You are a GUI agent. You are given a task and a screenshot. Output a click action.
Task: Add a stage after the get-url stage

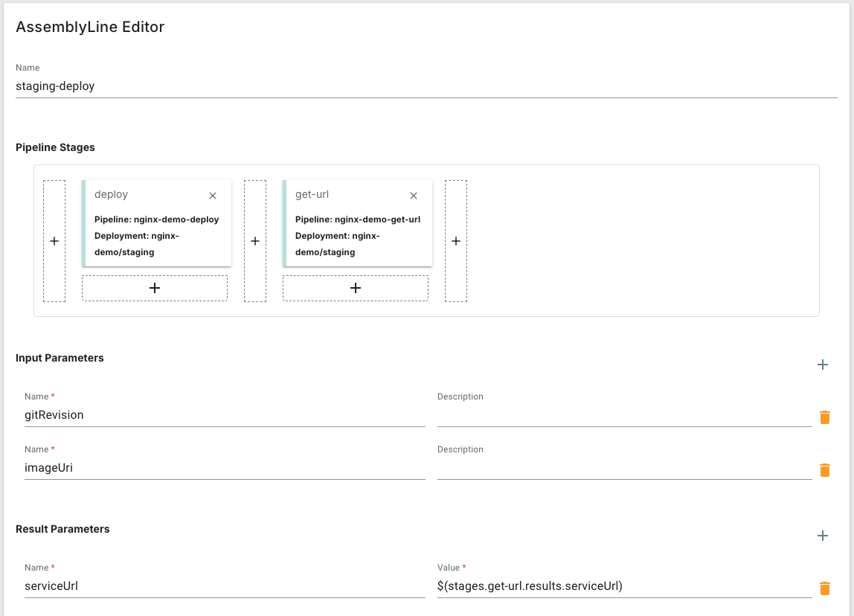(456, 241)
